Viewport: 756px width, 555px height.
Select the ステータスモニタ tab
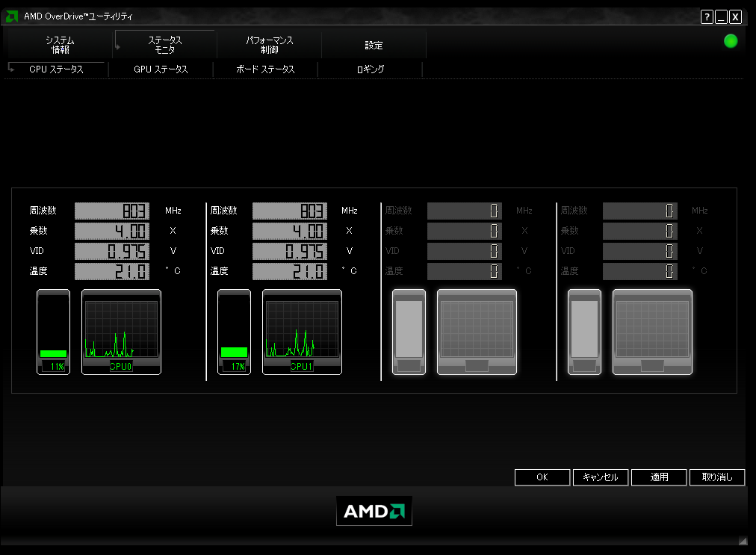click(165, 45)
